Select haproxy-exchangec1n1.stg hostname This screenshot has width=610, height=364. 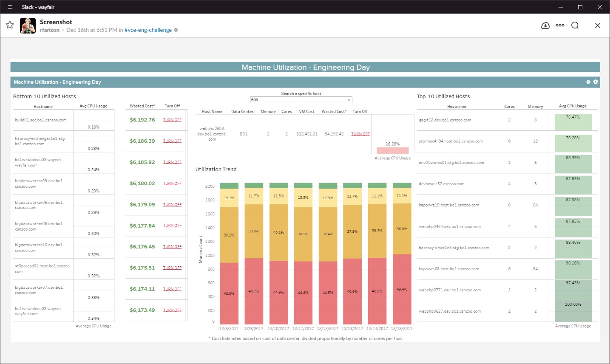click(x=40, y=141)
